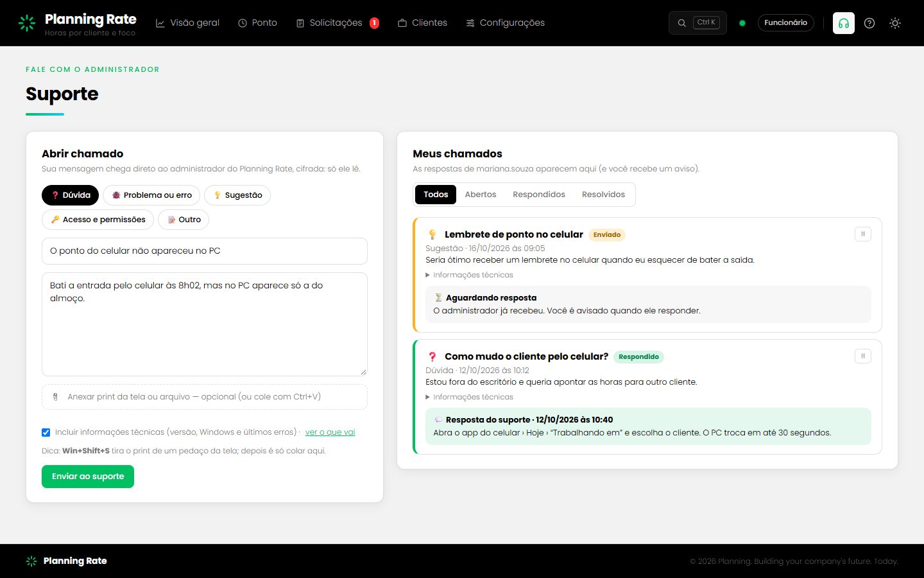The height and width of the screenshot is (578, 924).
Task: Open the Clientes page
Action: coord(422,23)
